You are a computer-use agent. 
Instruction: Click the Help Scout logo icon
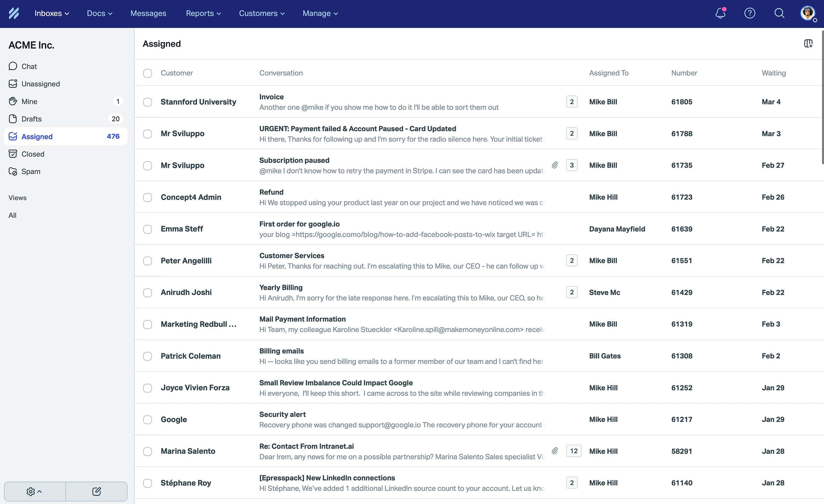[x=14, y=14]
